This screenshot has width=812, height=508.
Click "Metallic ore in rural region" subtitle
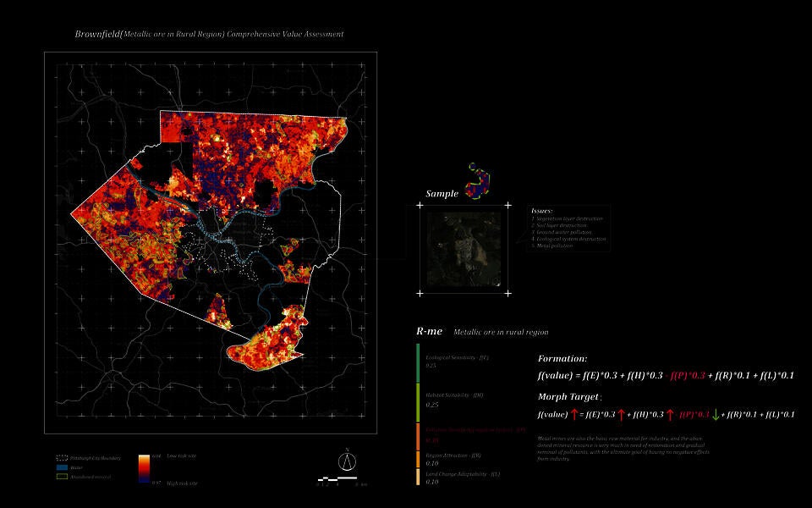coord(501,332)
